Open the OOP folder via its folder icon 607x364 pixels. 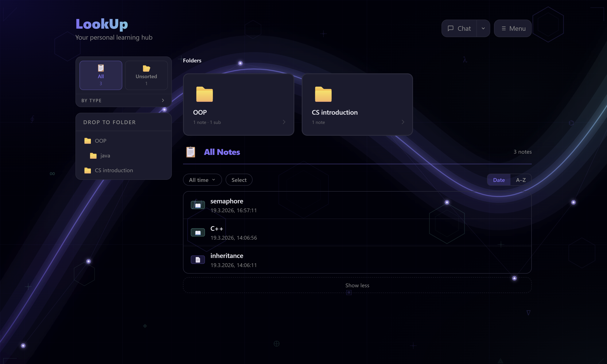[205, 95]
